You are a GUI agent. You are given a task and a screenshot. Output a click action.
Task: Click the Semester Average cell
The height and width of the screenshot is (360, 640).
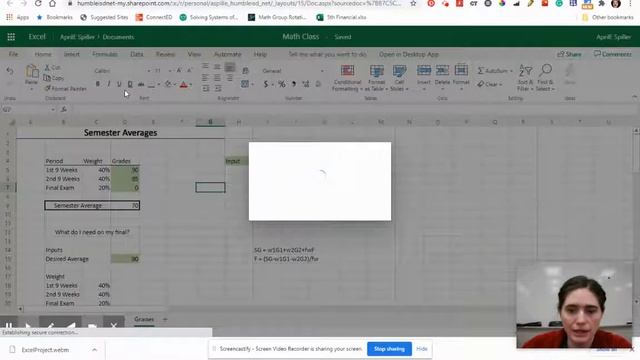pos(78,205)
